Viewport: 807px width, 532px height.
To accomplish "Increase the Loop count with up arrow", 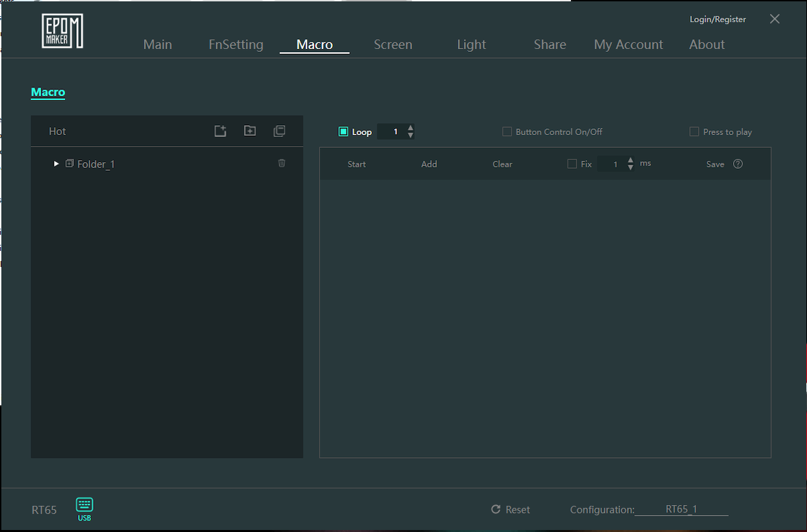I will point(411,128).
